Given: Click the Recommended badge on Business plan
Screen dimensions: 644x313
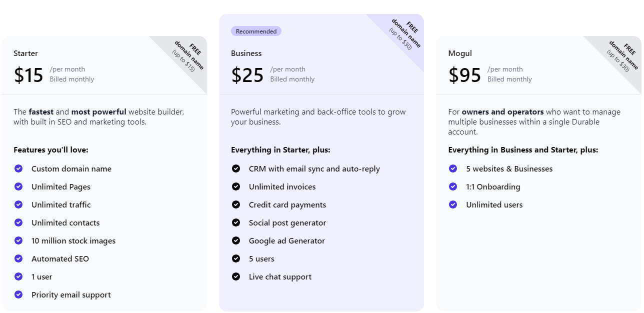Looking at the screenshot, I should click(256, 31).
